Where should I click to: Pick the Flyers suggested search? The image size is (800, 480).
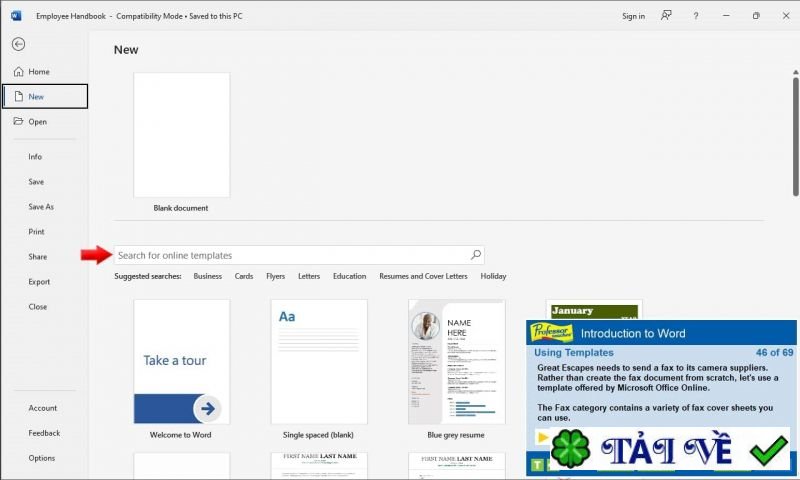[x=276, y=276]
